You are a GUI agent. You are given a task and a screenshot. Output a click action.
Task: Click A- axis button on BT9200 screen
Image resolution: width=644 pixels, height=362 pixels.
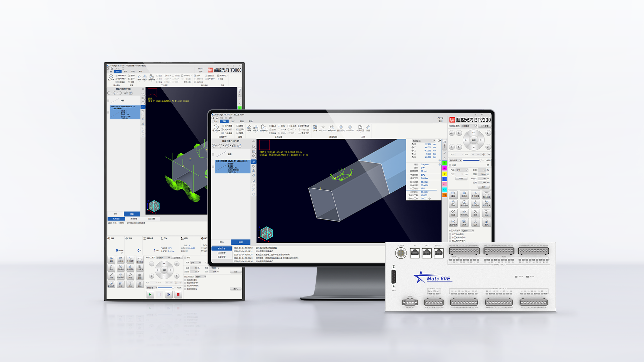pos(452,147)
